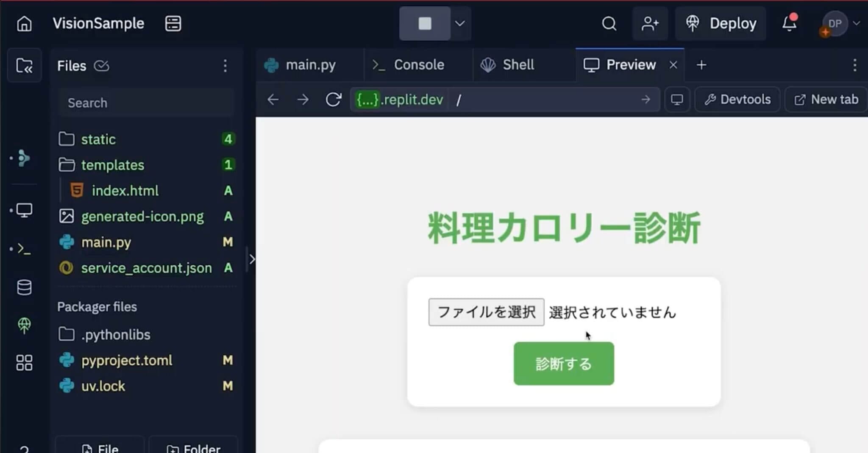Click the preview back arrow
868x453 pixels.
click(273, 100)
